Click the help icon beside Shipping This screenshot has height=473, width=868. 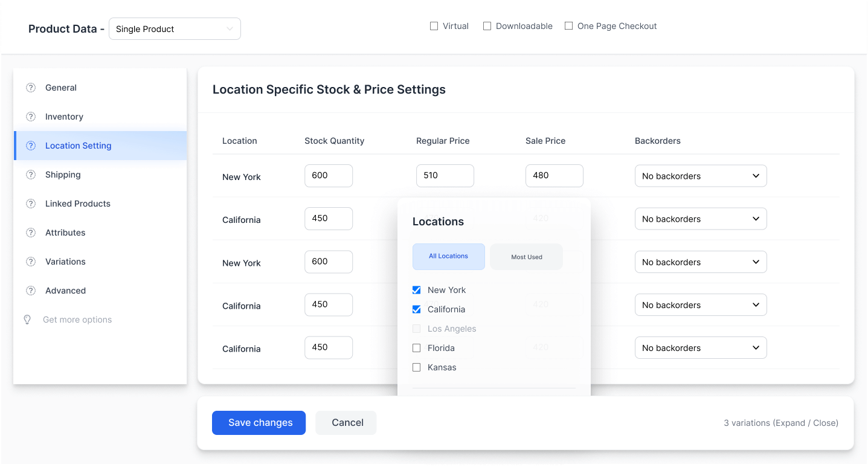[31, 175]
